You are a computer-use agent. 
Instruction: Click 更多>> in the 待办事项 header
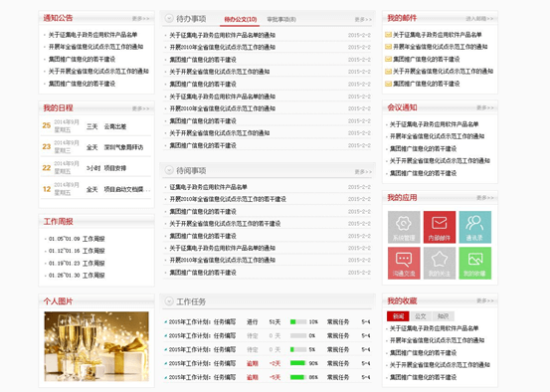point(363,19)
